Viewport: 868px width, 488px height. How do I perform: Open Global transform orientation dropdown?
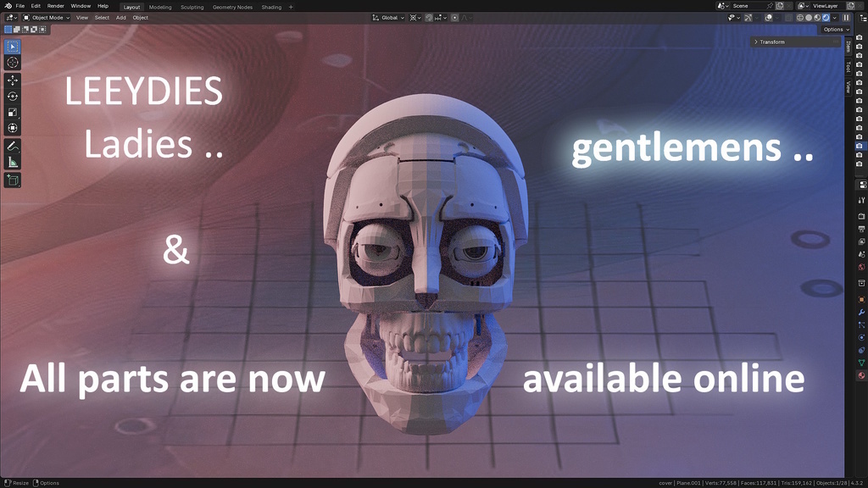(x=388, y=18)
